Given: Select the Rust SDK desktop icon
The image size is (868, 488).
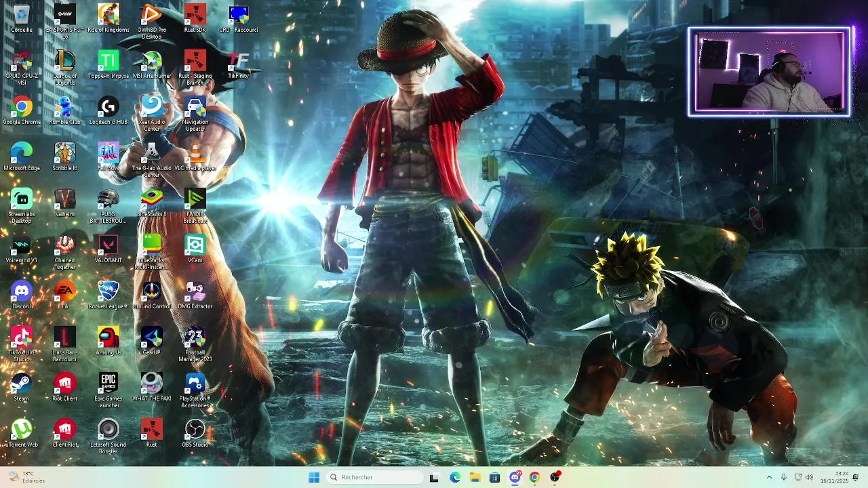Looking at the screenshot, I should 195,18.
